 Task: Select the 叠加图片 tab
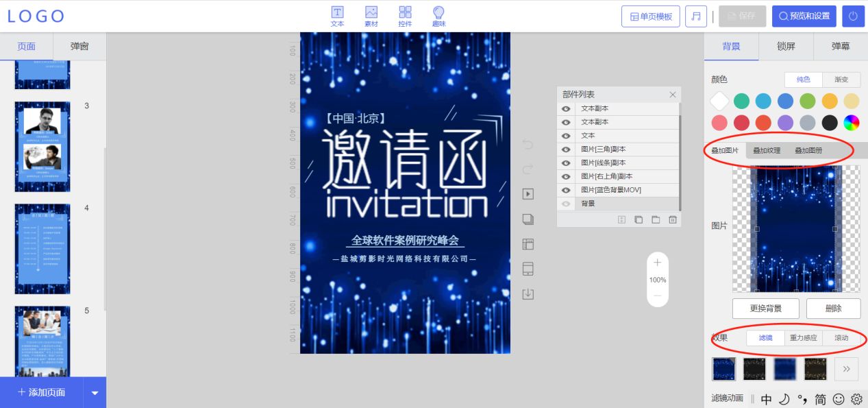(x=725, y=150)
